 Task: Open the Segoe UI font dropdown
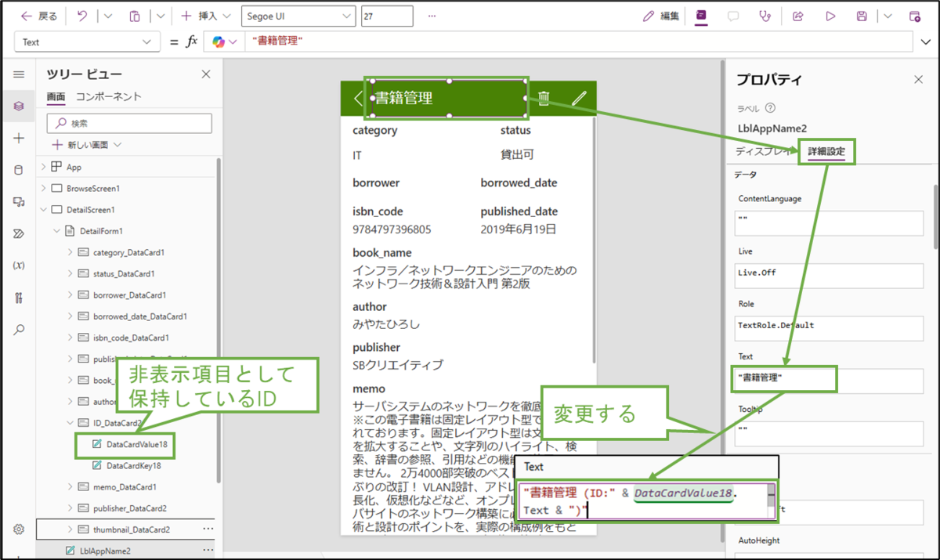pos(298,16)
